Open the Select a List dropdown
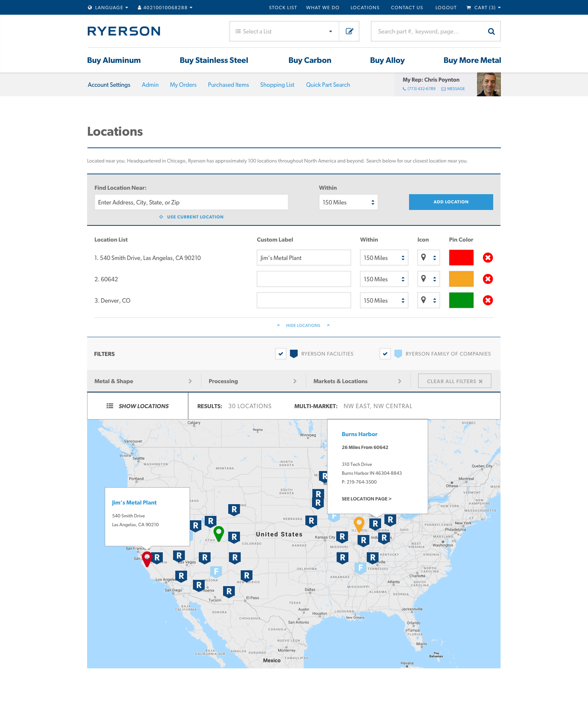 pyautogui.click(x=284, y=31)
